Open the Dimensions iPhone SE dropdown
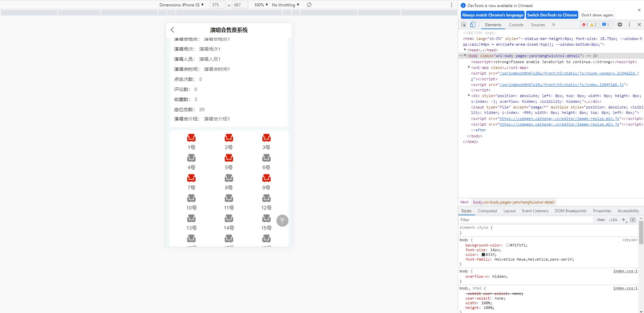This screenshot has width=644, height=313. (181, 5)
